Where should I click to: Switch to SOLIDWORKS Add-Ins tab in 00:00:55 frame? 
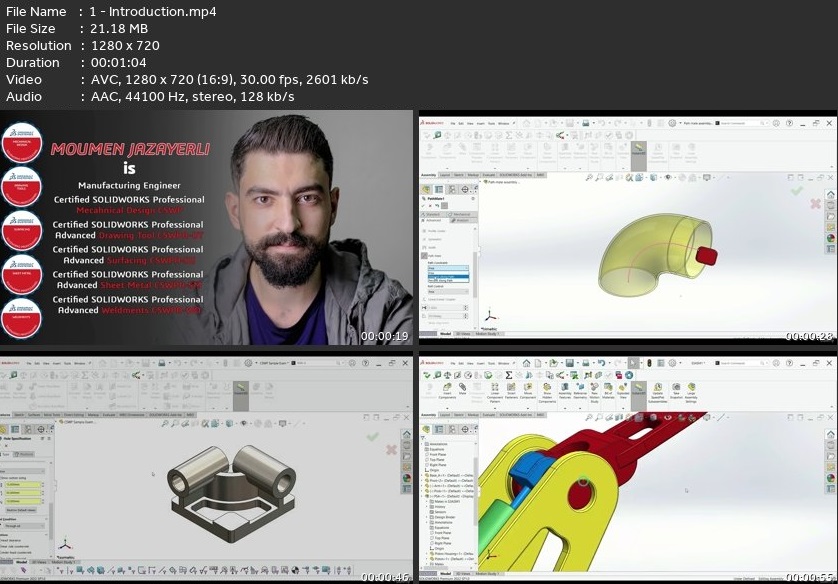coord(516,415)
